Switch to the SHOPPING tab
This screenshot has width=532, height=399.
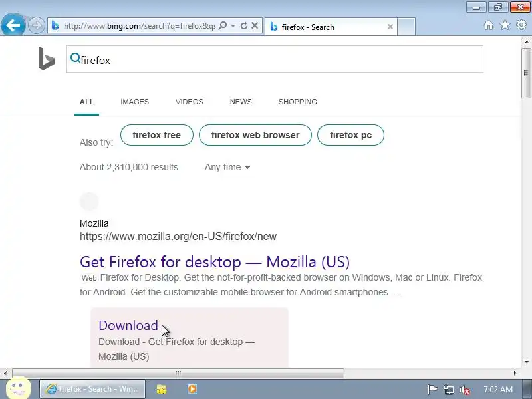coord(298,102)
